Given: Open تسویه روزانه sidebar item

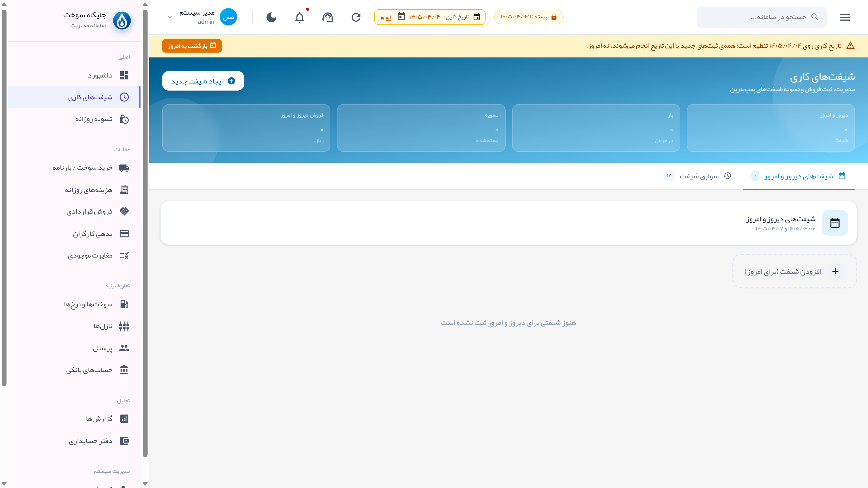Looking at the screenshot, I should [x=74, y=119].
